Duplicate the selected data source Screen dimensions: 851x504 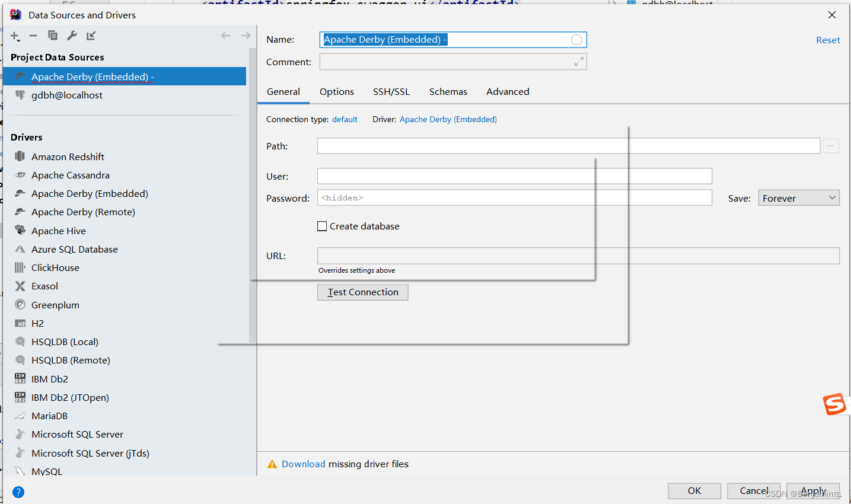[53, 36]
